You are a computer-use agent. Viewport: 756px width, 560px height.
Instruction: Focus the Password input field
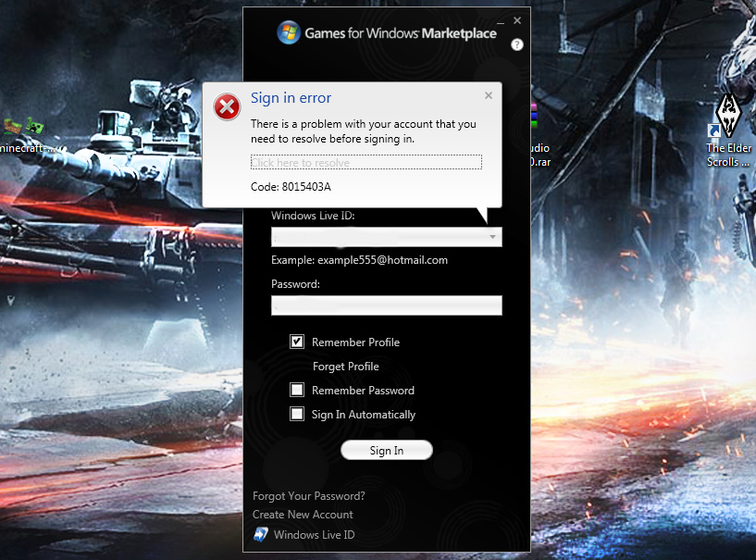(x=386, y=305)
